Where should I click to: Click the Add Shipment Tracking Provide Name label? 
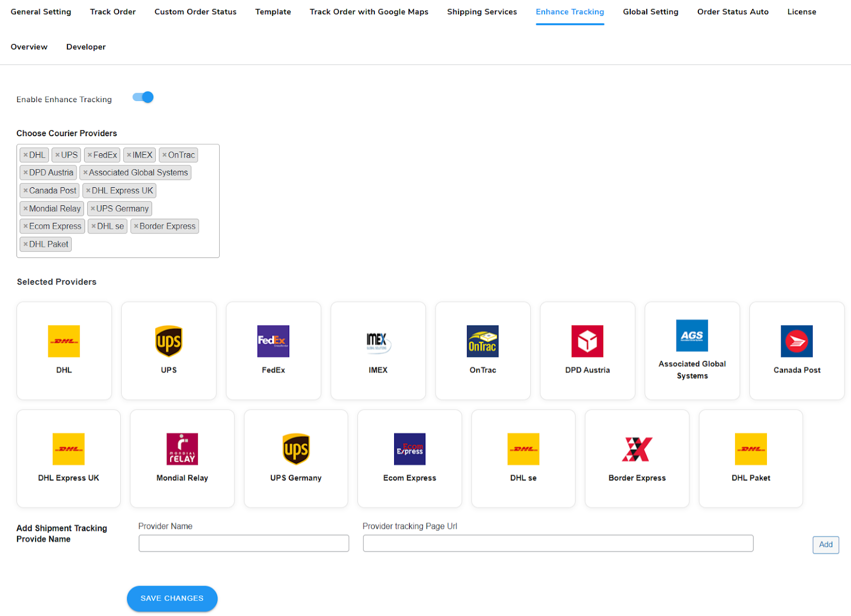coord(62,534)
